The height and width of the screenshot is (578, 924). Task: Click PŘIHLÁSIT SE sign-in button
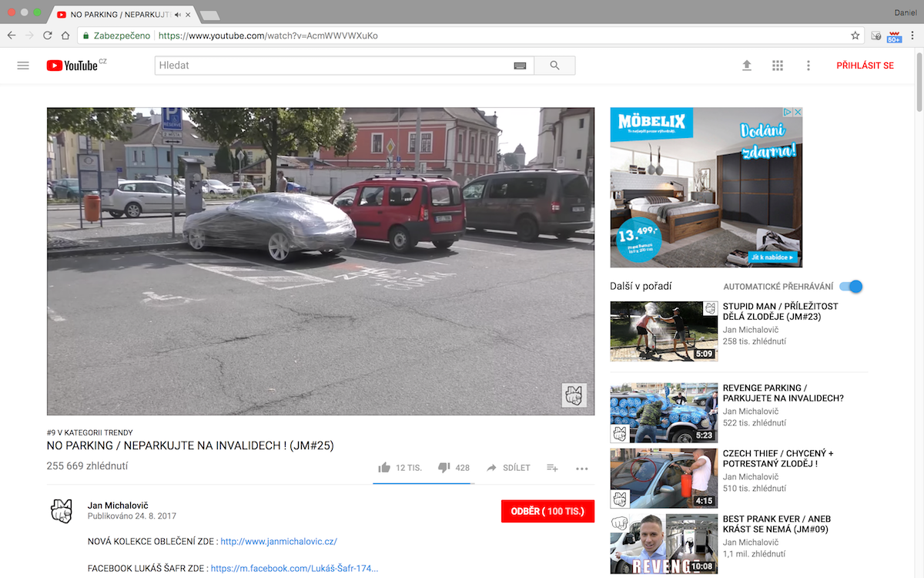pyautogui.click(x=865, y=66)
